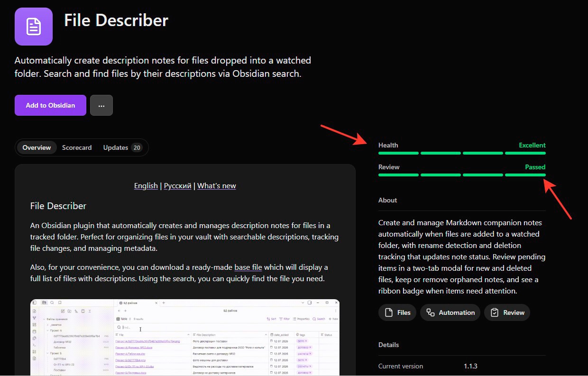Open the three-dots more options button
This screenshot has height=376, width=588.
(101, 105)
